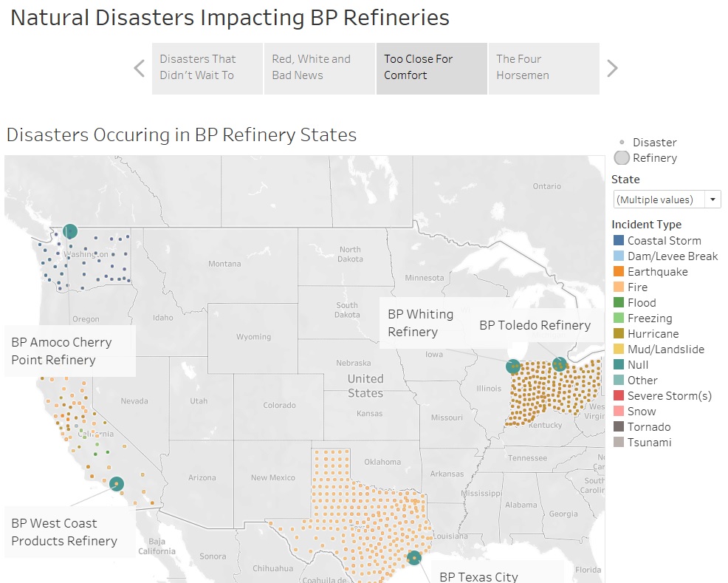Highlight the Flood legend swatch

click(x=619, y=302)
